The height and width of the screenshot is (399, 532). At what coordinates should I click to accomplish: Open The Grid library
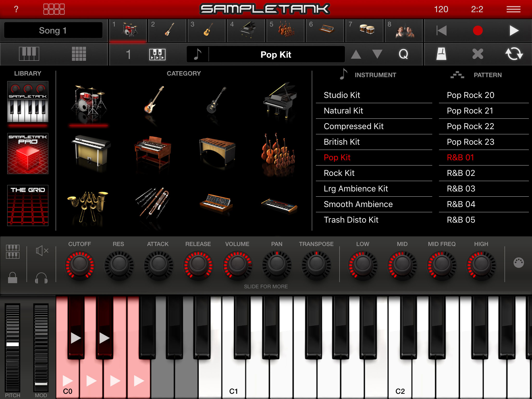click(x=28, y=205)
